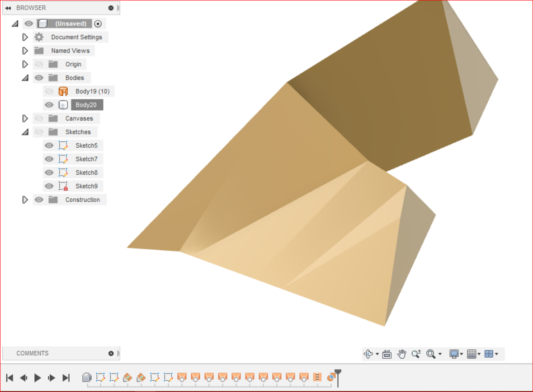Expand the Named Views folder
The image size is (533, 392).
coord(25,51)
